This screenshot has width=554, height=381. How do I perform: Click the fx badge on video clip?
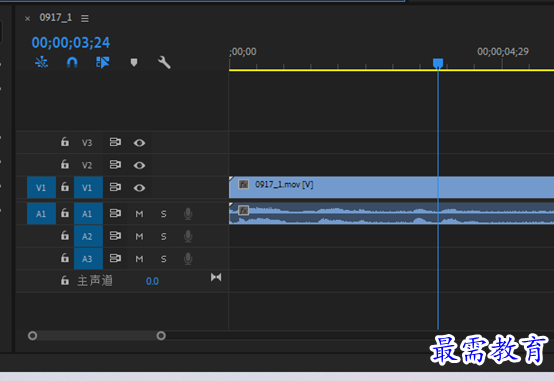(243, 184)
